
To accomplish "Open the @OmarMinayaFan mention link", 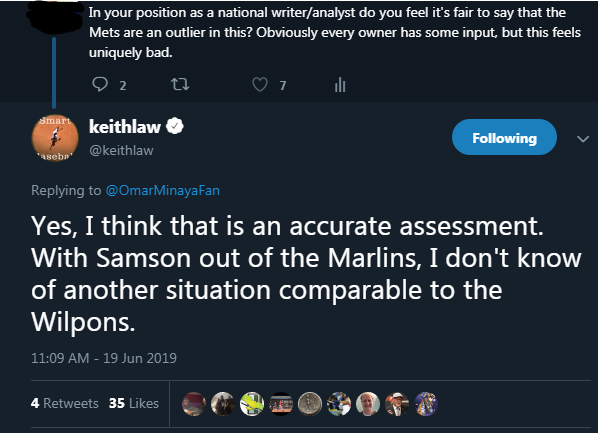I will pos(162,190).
